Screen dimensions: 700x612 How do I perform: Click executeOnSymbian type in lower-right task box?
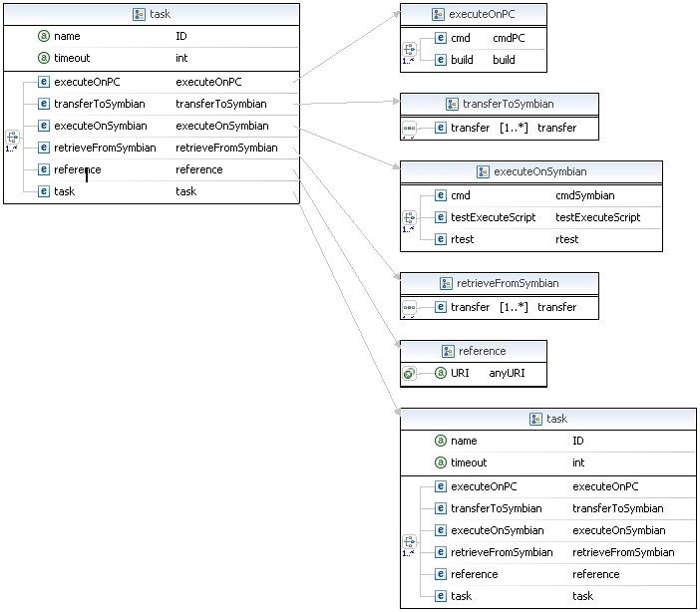point(619,530)
